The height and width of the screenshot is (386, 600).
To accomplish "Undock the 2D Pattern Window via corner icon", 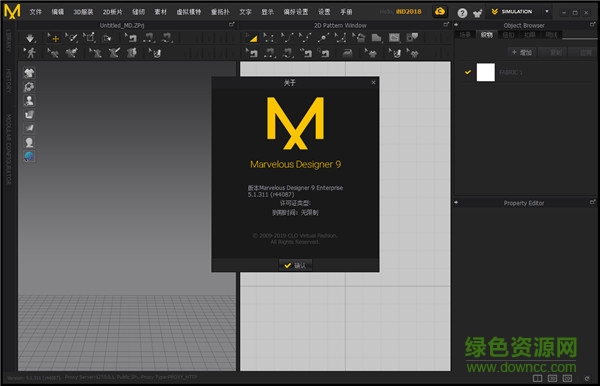I will tap(446, 24).
